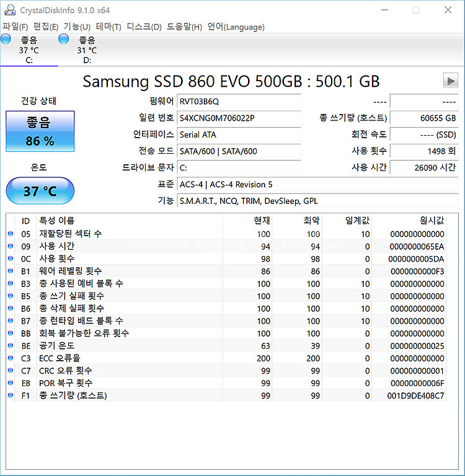Image resolution: width=465 pixels, height=476 pixels.
Task: Click the drive title Samsung SSD 860 EVO 500GB
Action: pos(193,81)
